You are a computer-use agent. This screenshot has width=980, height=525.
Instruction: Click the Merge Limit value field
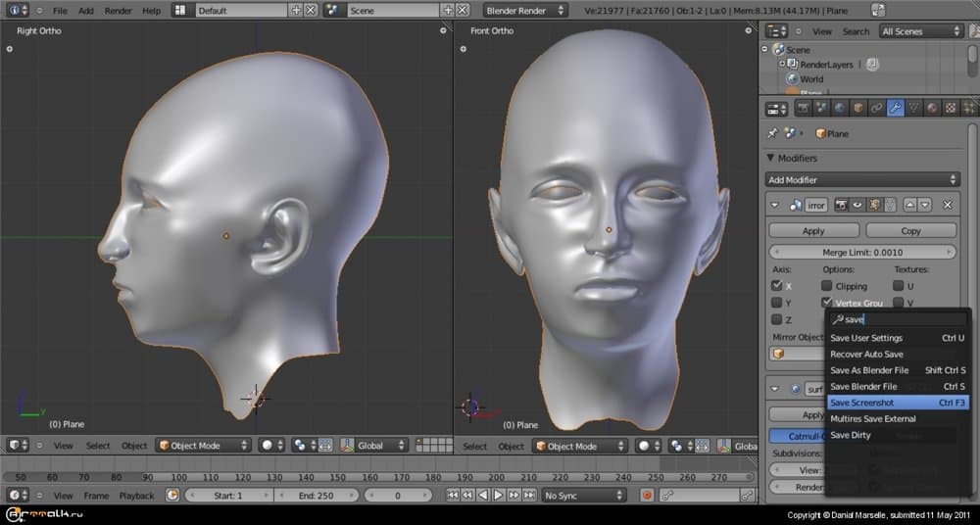click(862, 252)
